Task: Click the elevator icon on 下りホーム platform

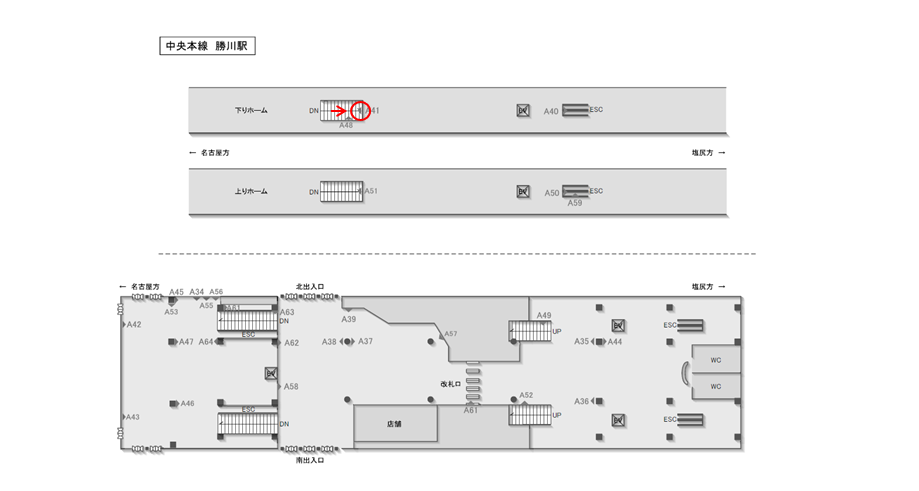Action: 523,111
